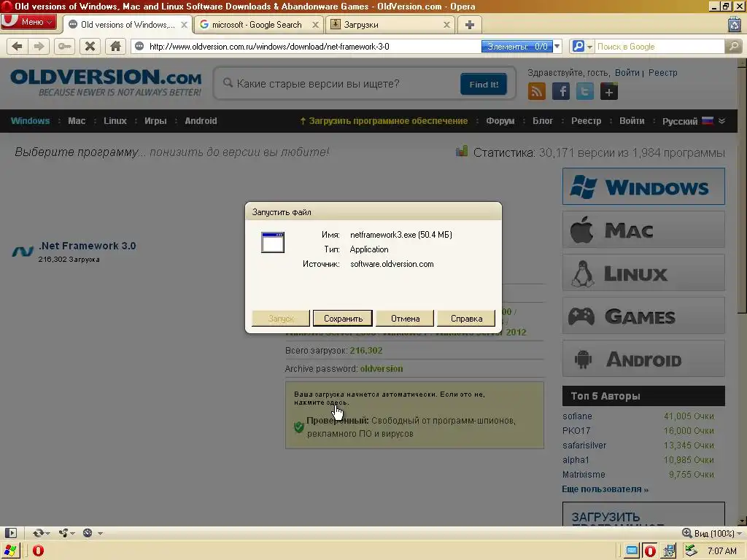Select Android in the navigation bar
747x560 pixels.
(201, 121)
